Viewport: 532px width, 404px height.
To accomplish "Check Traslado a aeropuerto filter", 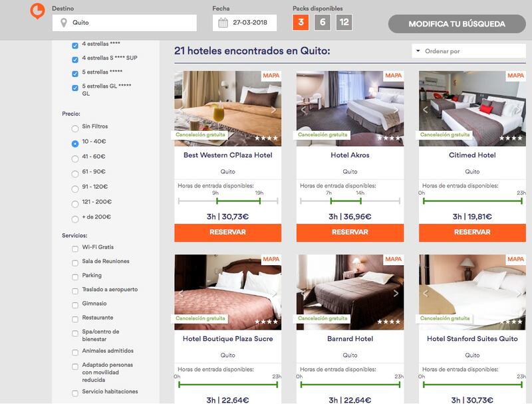I will tap(75, 291).
